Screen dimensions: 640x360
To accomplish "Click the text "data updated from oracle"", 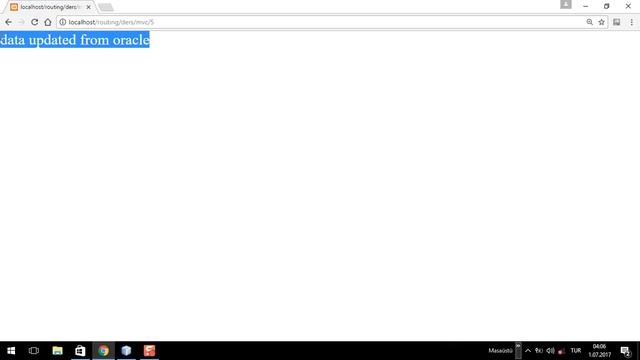I will pyautogui.click(x=75, y=40).
